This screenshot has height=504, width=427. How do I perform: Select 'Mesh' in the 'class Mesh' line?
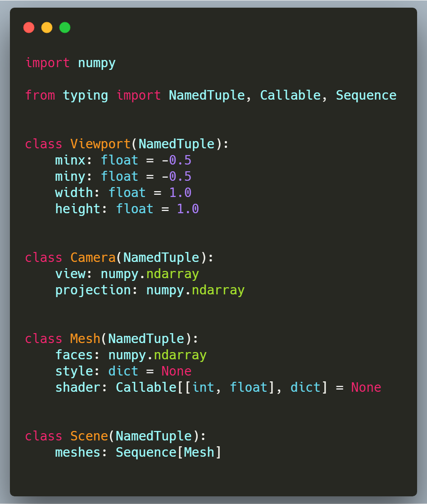click(x=86, y=339)
